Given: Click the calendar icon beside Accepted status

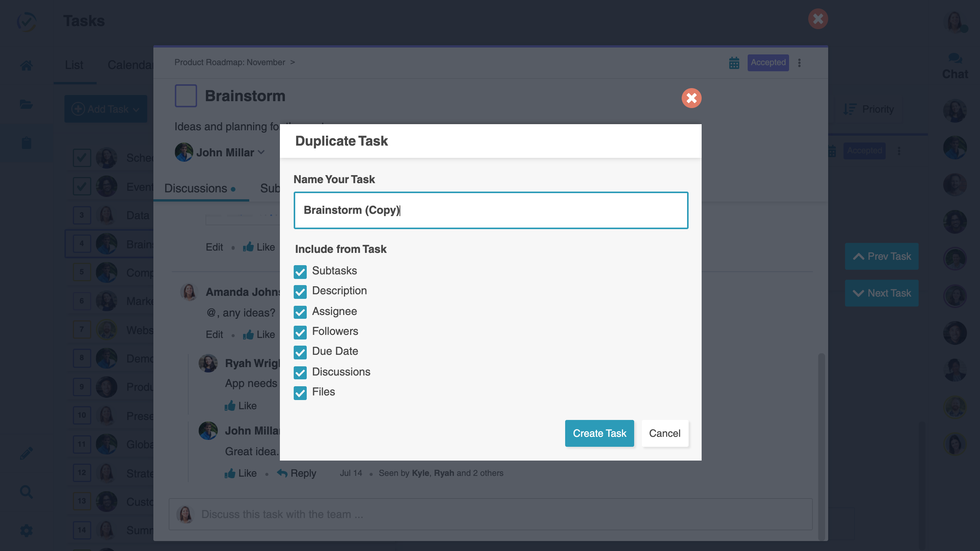Looking at the screenshot, I should (733, 62).
